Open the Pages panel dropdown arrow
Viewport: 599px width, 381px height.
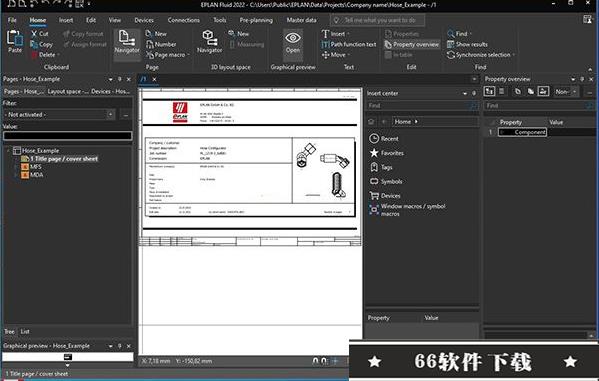pyautogui.click(x=110, y=79)
